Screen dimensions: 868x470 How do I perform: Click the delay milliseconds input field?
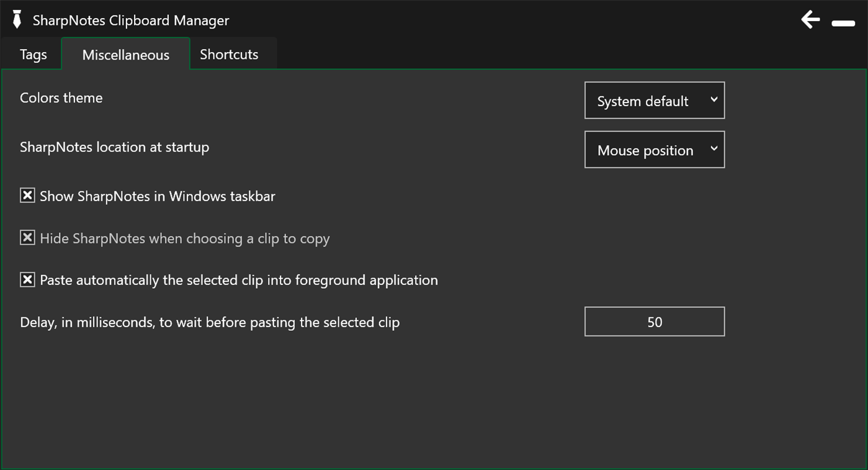pos(654,321)
